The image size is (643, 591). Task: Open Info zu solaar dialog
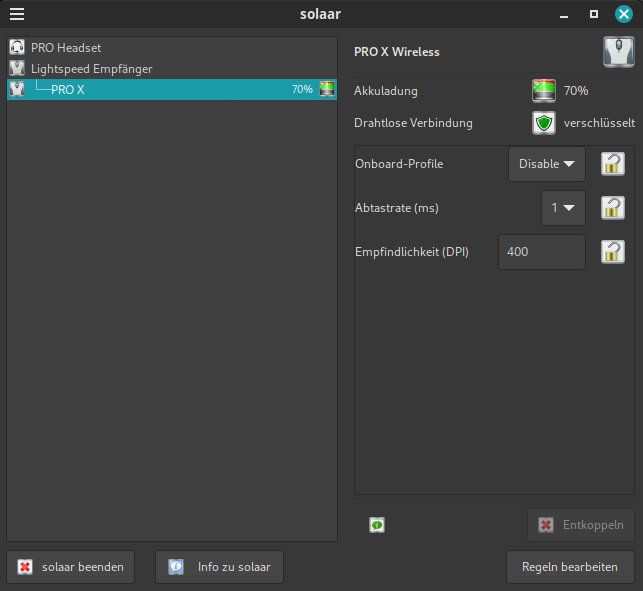220,567
